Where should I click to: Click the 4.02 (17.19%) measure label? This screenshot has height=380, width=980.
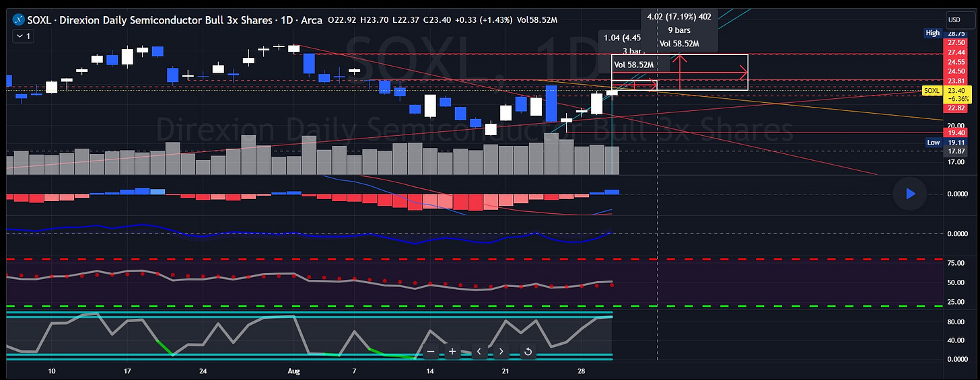pos(678,16)
